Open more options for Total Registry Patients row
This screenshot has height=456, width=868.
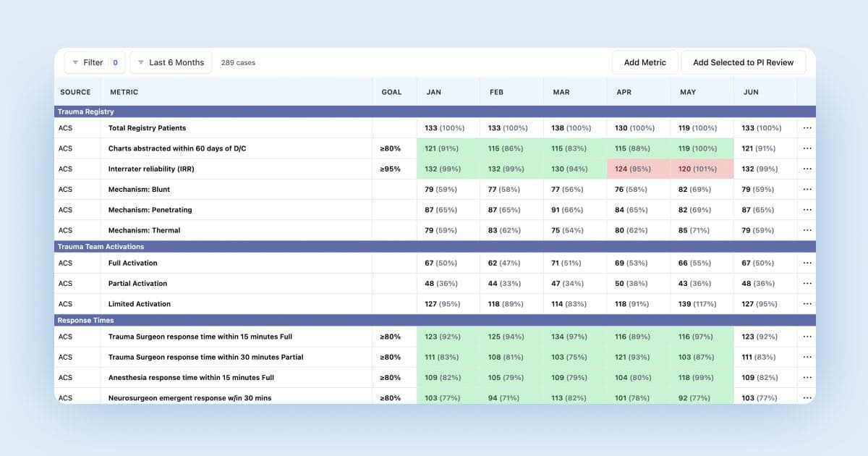807,128
